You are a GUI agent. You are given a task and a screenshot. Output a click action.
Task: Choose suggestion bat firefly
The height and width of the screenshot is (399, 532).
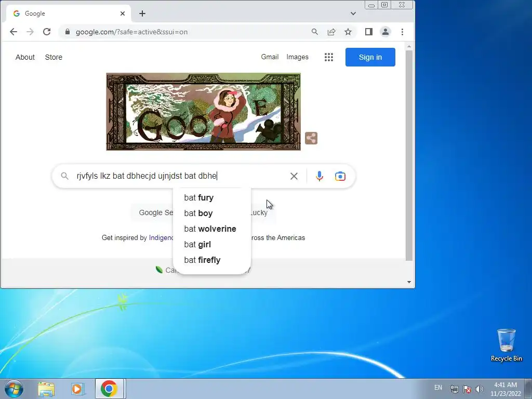pos(212,260)
